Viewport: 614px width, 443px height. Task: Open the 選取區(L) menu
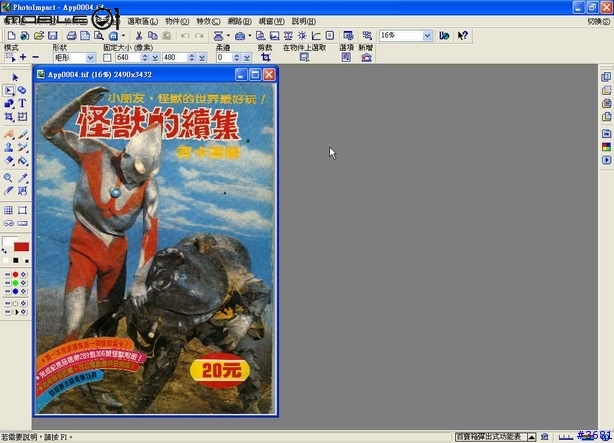pos(143,21)
